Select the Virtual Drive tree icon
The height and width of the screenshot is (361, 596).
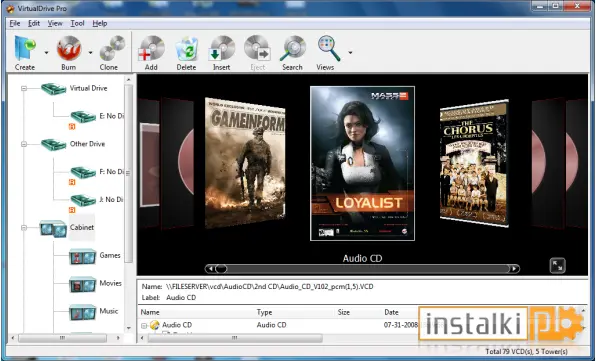click(x=54, y=89)
